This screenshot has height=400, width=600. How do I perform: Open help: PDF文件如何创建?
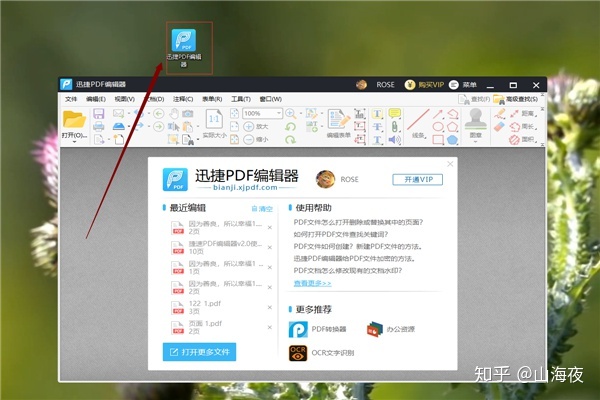358,247
